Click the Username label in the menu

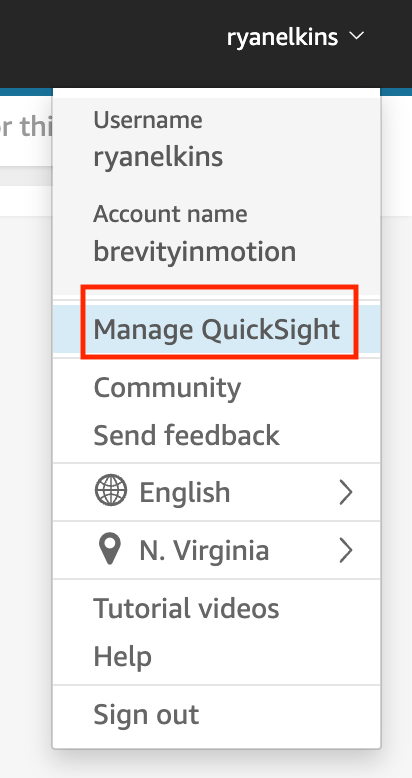[148, 120]
